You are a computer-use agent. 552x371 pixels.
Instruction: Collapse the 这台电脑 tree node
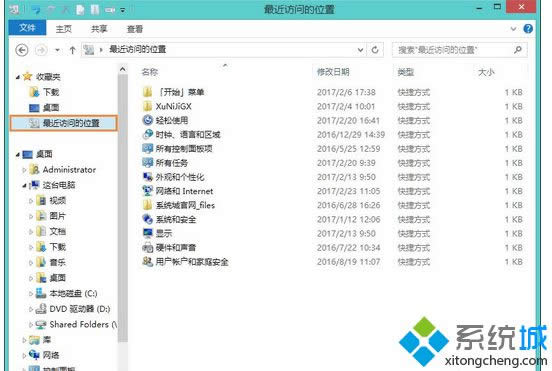(24, 186)
